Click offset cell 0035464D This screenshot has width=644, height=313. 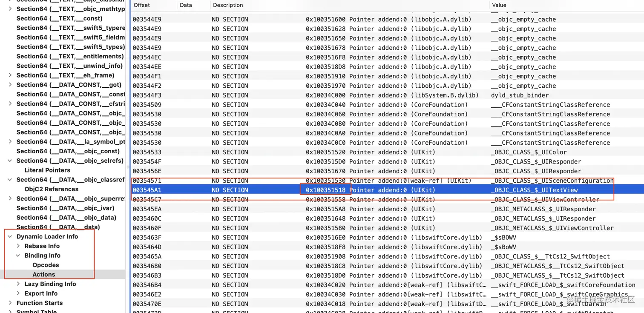[147, 247]
